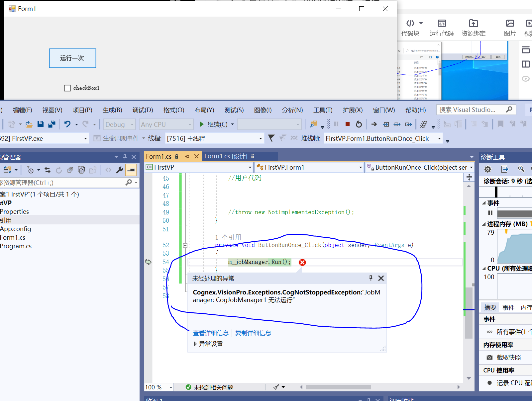
Task: Select Properties in Solution Explorer
Action: pyautogui.click(x=14, y=211)
